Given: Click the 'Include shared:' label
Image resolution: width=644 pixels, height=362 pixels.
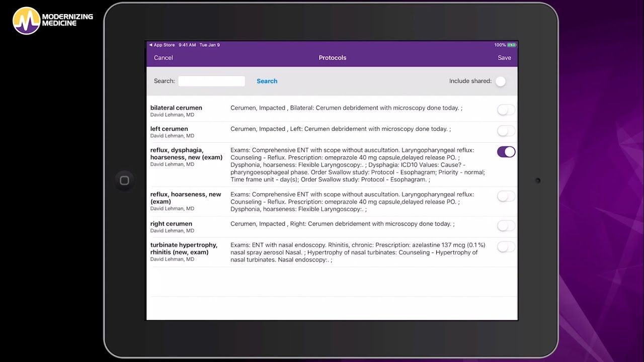Looking at the screenshot, I should click(470, 81).
